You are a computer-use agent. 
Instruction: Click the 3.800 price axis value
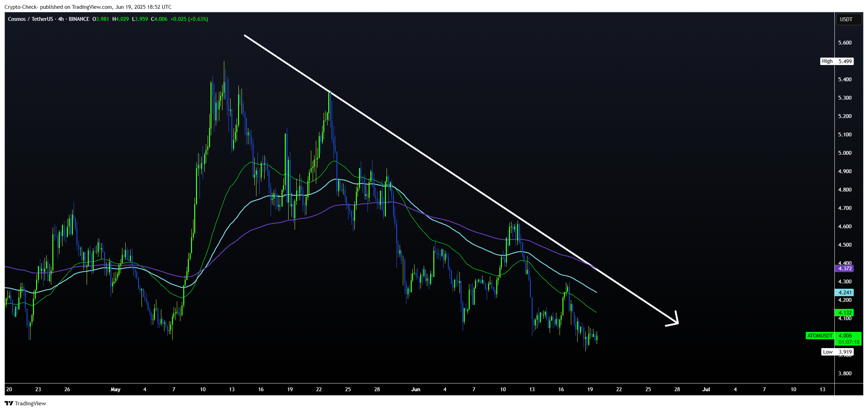(845, 374)
